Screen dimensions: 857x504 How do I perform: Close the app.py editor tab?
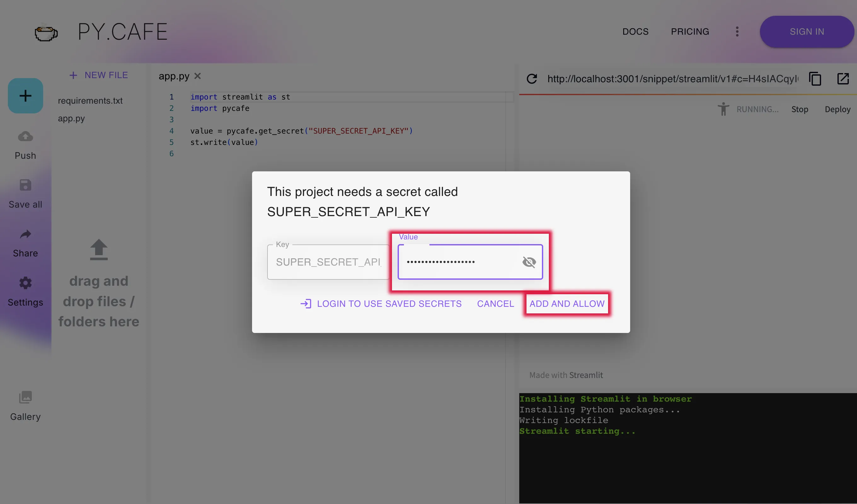198,76
